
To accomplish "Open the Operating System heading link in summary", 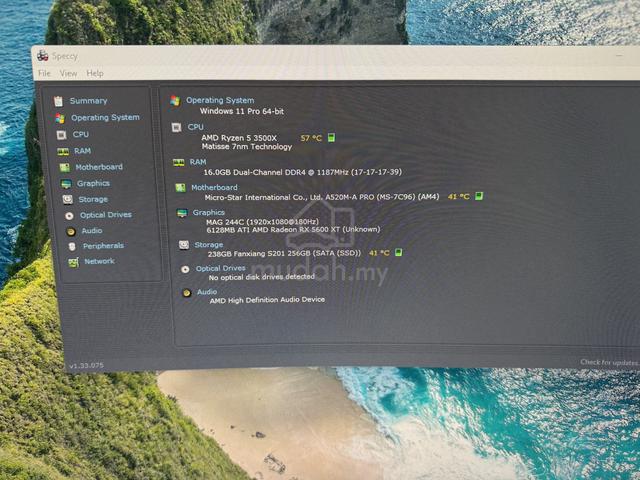I will click(x=220, y=100).
